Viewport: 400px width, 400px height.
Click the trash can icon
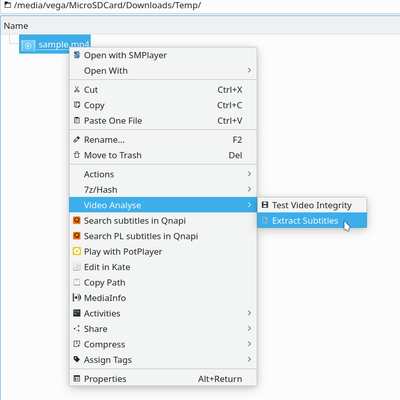point(77,155)
